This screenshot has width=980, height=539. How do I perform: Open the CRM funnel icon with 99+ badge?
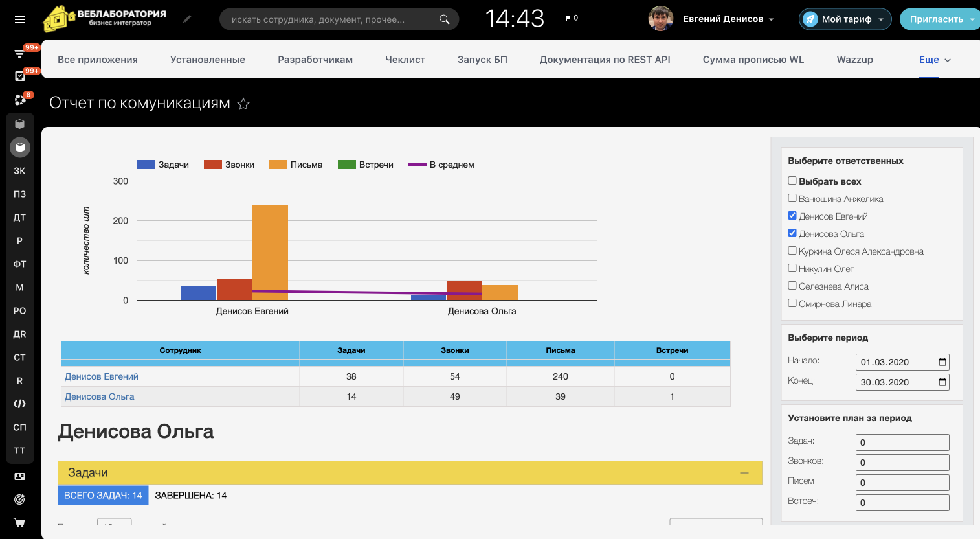tap(19, 54)
